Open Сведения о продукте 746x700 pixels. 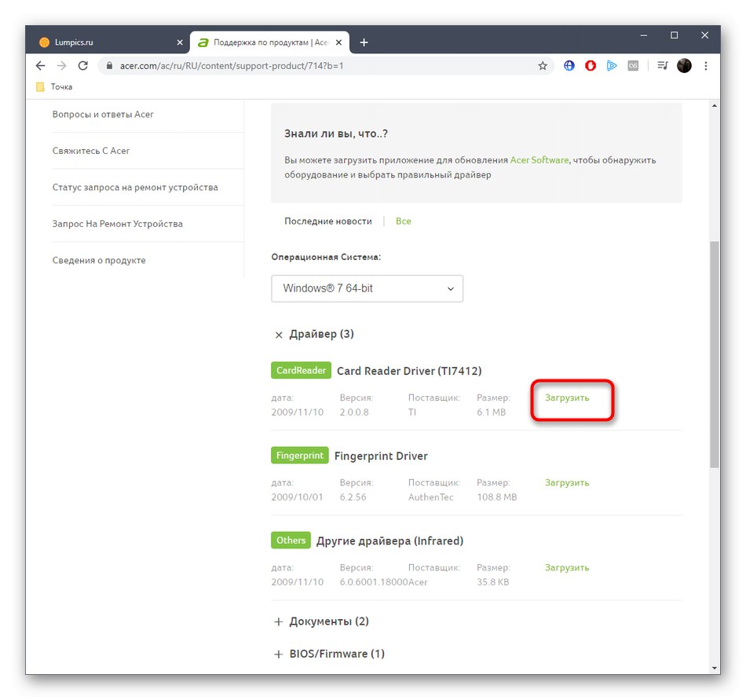(99, 260)
